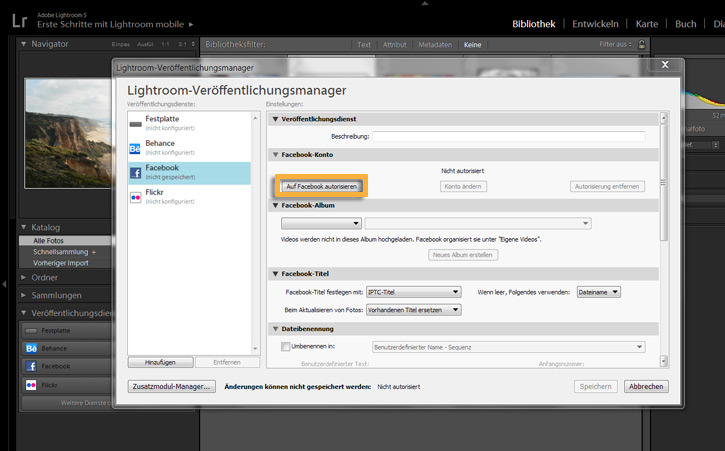Viewport: 725px width, 451px height.
Task: Select Festplatte hard drive icon in dialog list
Action: point(135,124)
